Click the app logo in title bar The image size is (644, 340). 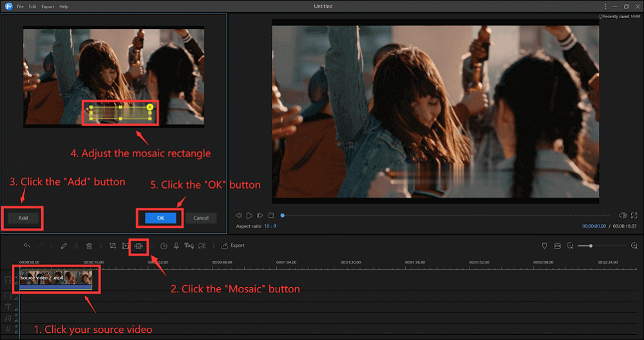coord(8,6)
